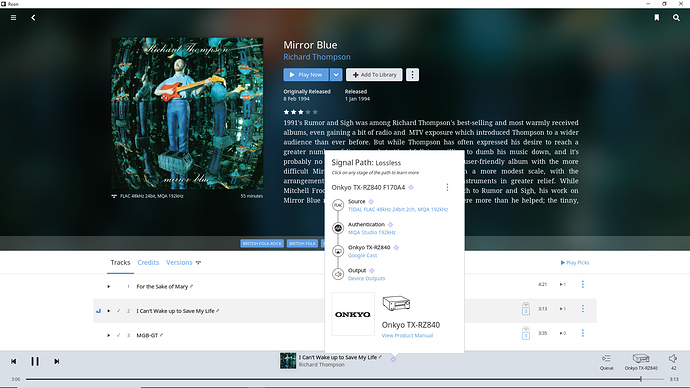The image size is (690, 388).
Task: Click the Signal Path: Lossless heading
Action: (366, 162)
